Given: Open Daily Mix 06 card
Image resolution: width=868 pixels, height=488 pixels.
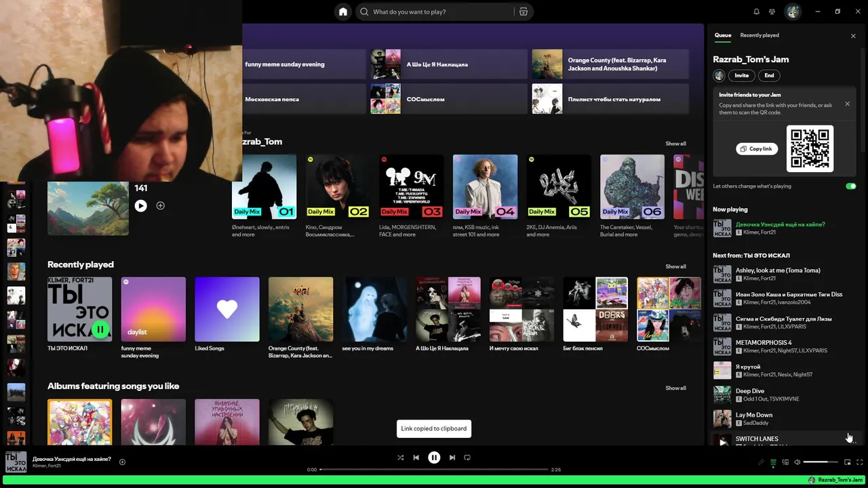Looking at the screenshot, I should [632, 196].
